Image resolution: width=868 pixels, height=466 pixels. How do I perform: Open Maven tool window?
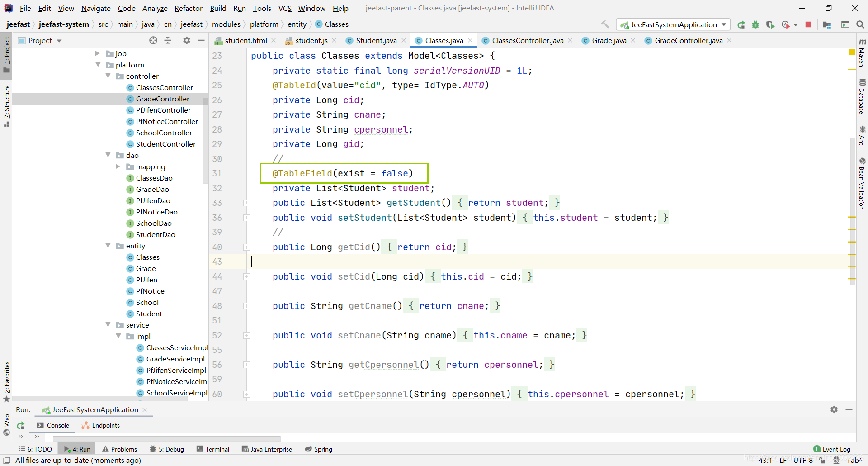coord(862,52)
